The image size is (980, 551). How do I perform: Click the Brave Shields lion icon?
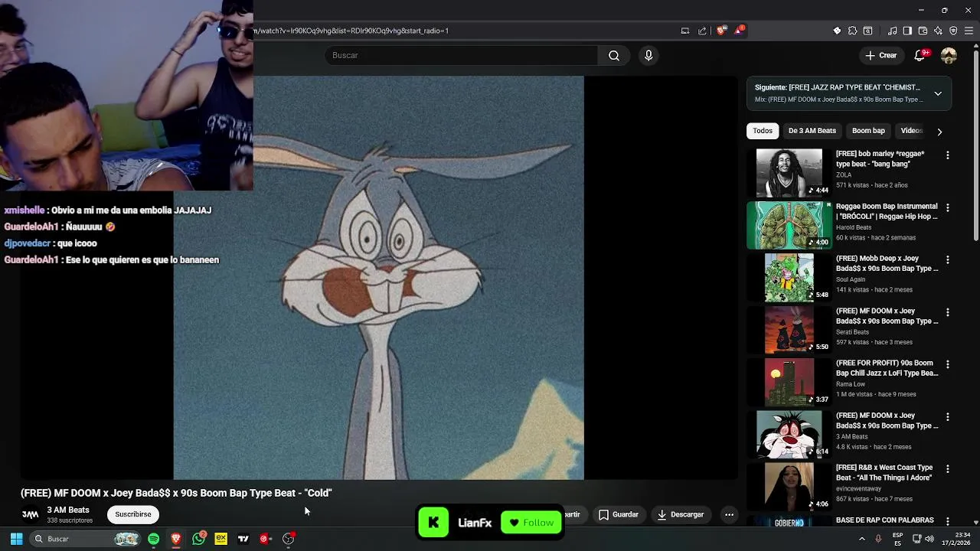[x=721, y=31]
